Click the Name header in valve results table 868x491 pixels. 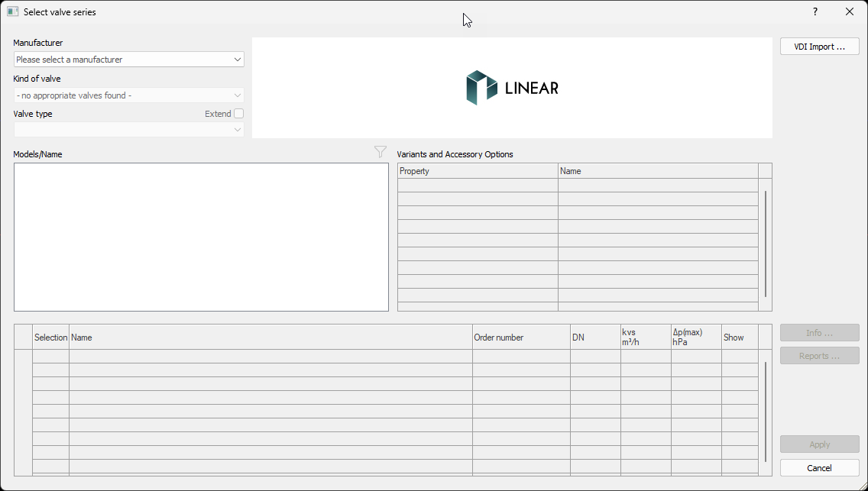point(270,338)
